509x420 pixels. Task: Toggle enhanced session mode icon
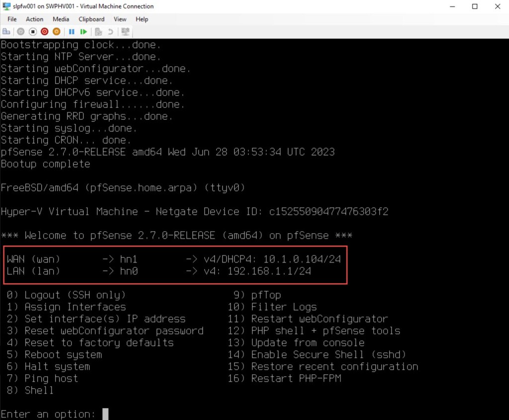coord(125,31)
